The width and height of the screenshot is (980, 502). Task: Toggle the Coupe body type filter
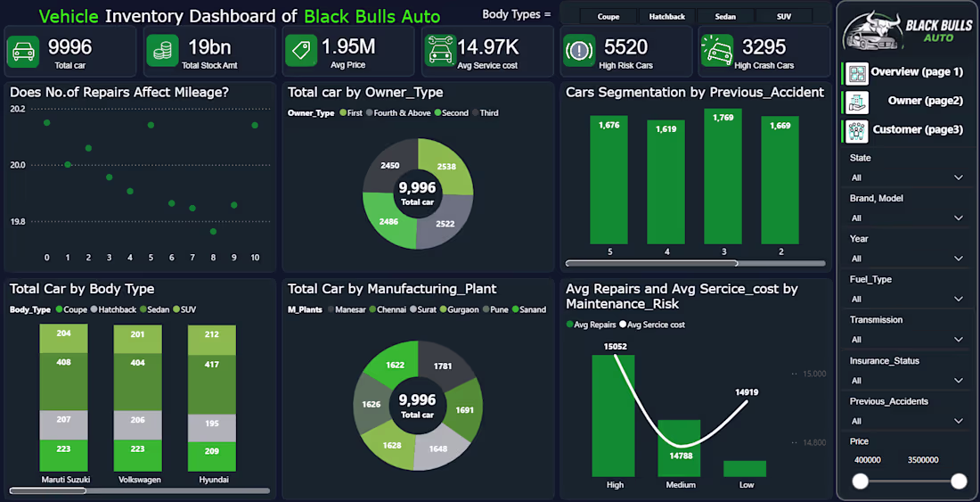click(x=608, y=17)
